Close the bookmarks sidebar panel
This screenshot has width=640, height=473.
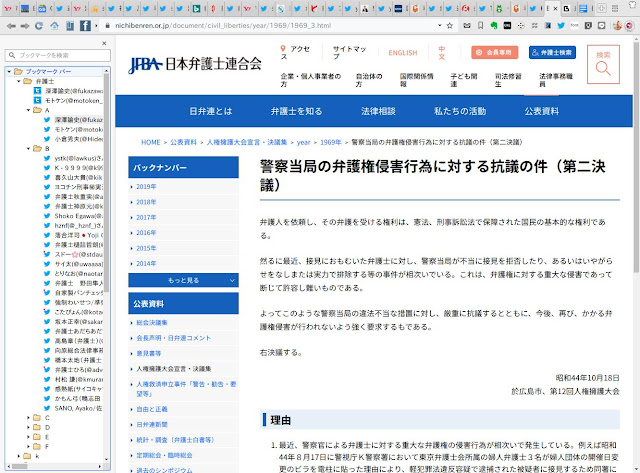click(x=104, y=43)
